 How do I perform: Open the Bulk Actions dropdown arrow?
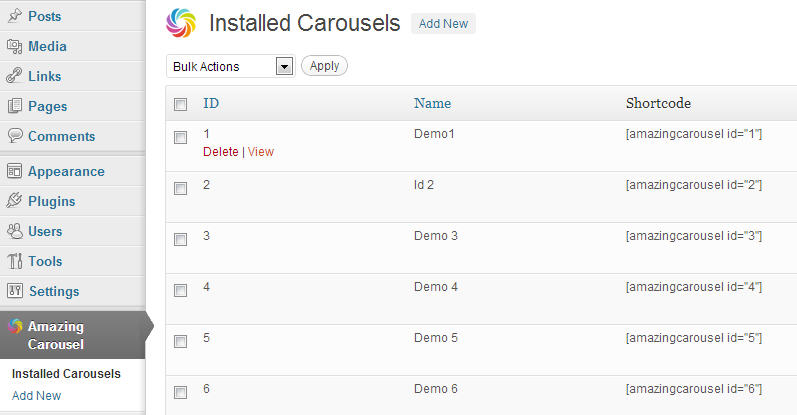click(x=284, y=66)
